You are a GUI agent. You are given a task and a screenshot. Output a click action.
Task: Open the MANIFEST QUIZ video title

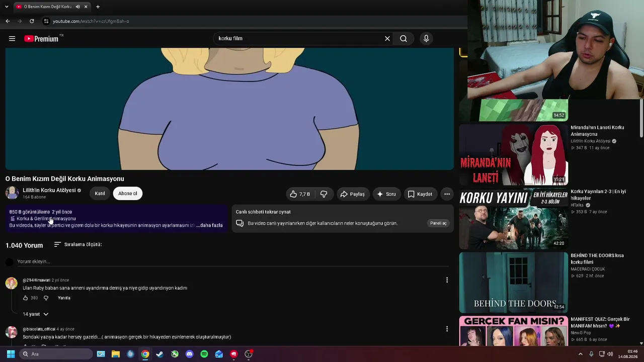(x=600, y=322)
